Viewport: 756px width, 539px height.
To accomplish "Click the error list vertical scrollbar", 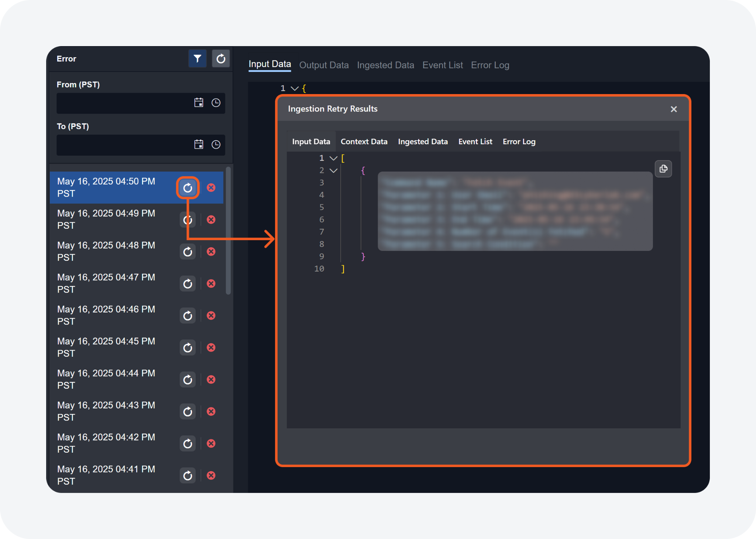I will [x=228, y=231].
